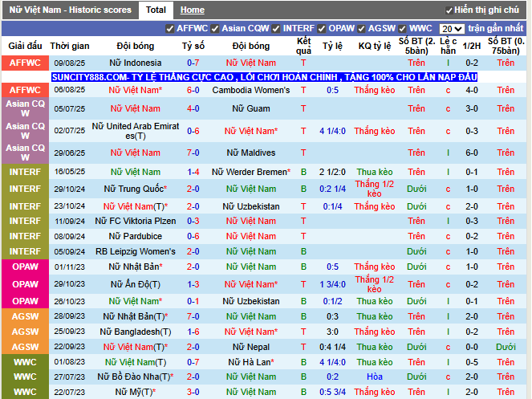532x399 pixels.
Task: Select Nữ United Arab Emirates(T) team
Action: tap(135, 131)
